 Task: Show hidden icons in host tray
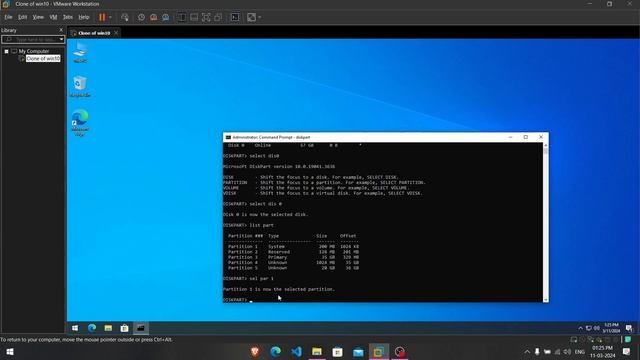527,351
